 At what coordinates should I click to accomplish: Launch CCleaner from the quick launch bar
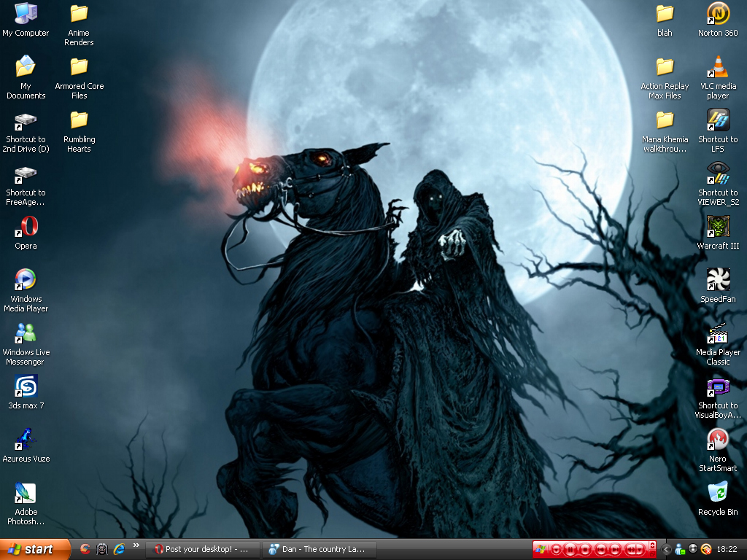(85, 549)
